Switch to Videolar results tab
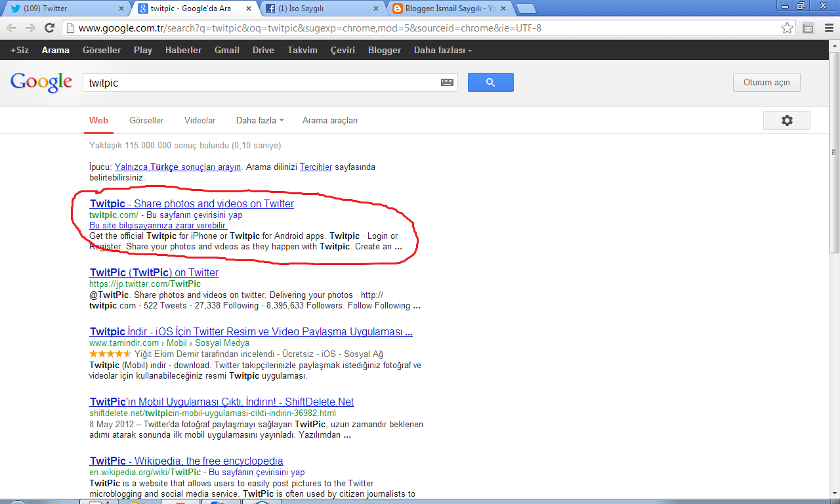 [x=200, y=120]
